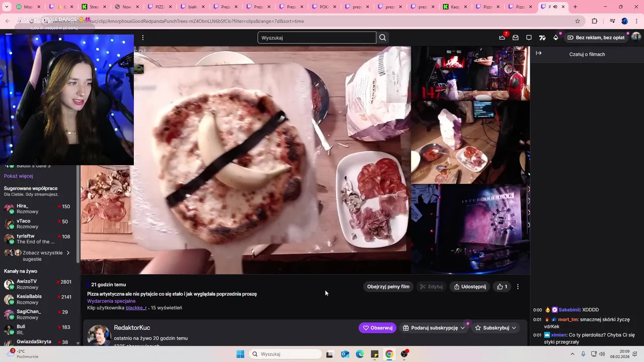
Task: Expand the Chrome tab search dropdown
Action: (7, 7)
